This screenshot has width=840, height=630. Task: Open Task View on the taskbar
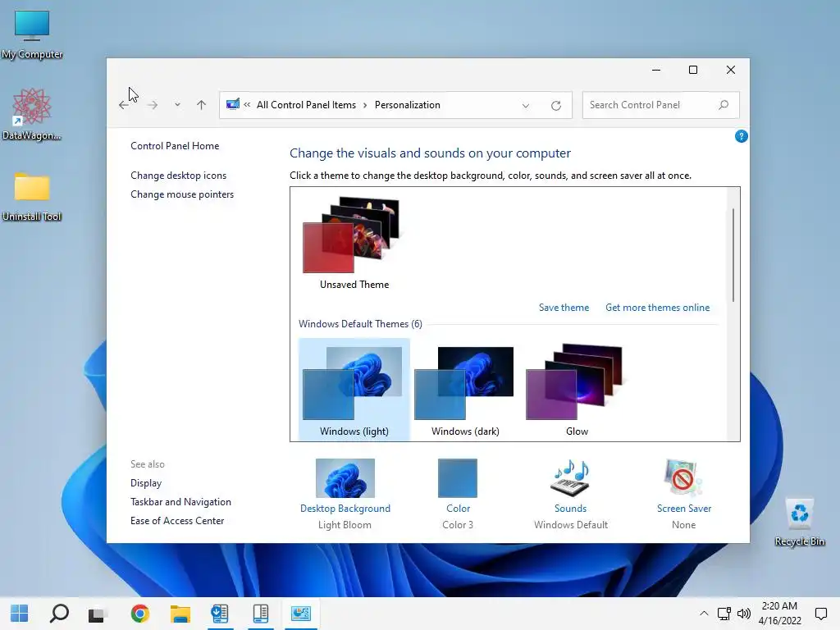[97, 614]
